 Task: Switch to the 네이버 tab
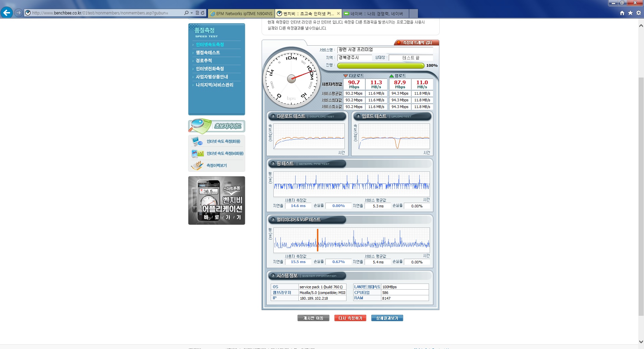(375, 13)
